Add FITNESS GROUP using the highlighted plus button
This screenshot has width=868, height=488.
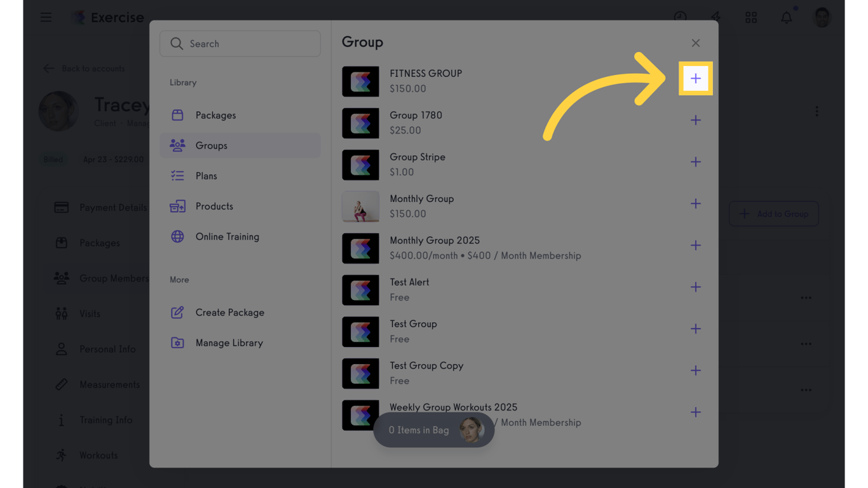point(696,78)
